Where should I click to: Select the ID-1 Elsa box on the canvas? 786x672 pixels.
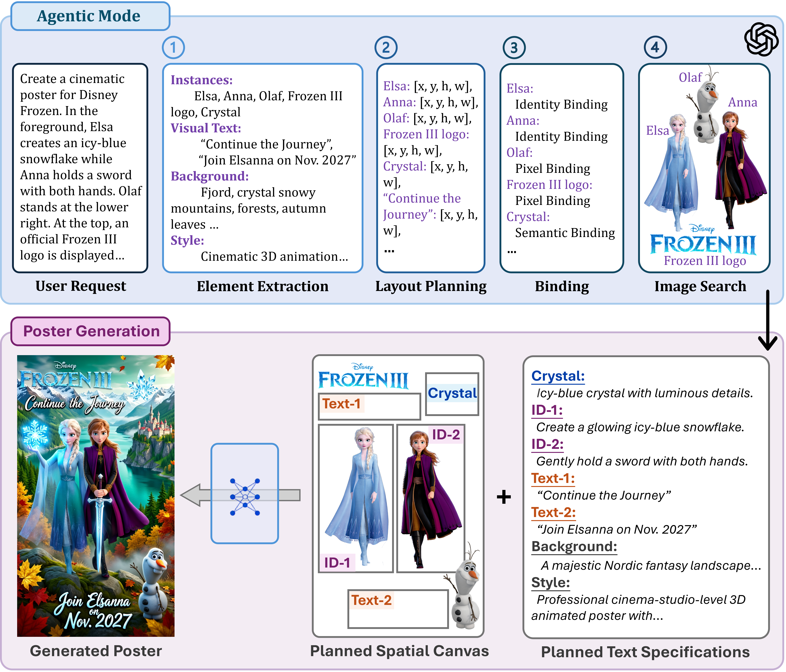click(x=356, y=498)
